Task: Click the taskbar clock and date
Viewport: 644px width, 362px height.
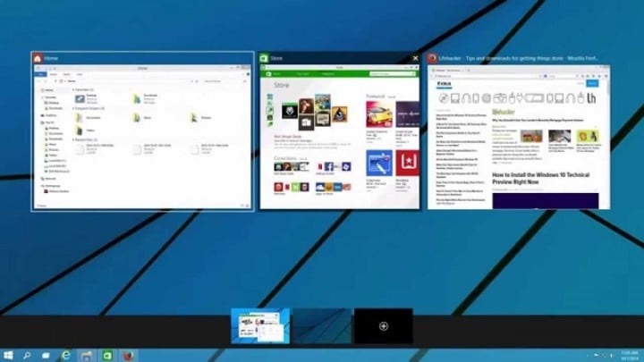Action: pos(629,356)
